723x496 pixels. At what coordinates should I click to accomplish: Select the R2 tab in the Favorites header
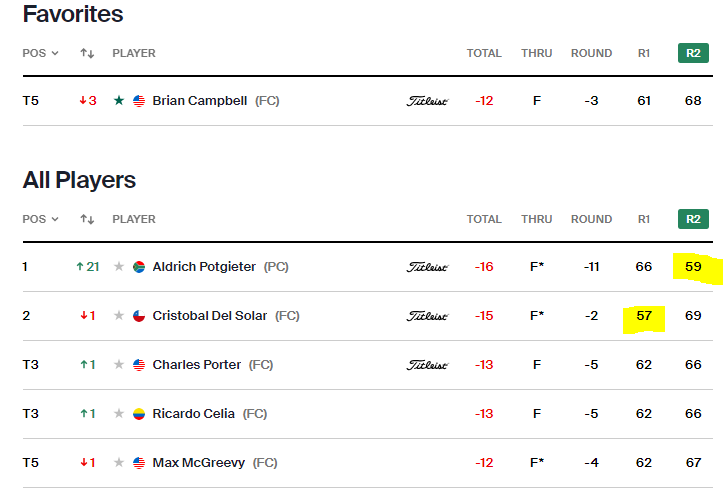click(x=693, y=53)
